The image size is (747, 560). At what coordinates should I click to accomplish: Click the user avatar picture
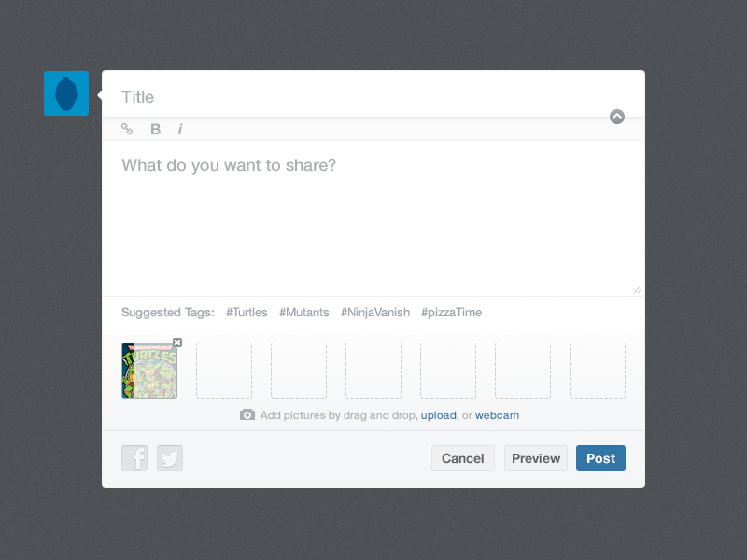click(x=66, y=93)
